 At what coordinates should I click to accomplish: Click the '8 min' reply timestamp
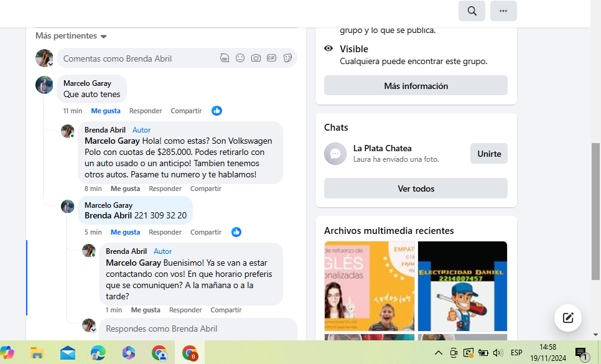click(x=93, y=189)
